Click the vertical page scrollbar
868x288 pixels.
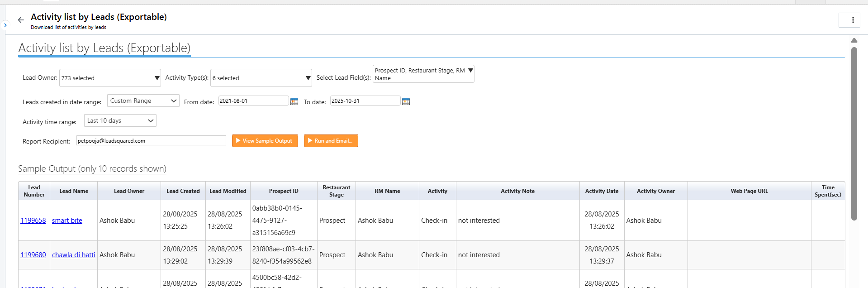(x=854, y=136)
